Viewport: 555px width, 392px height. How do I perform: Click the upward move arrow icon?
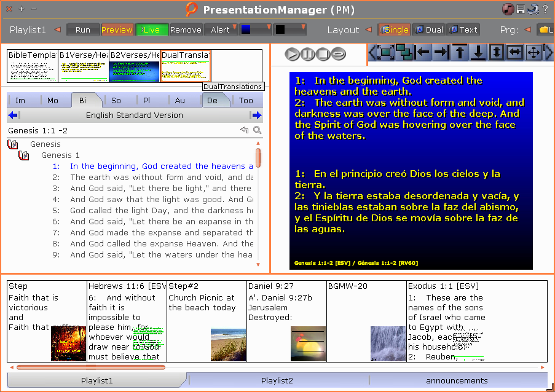(x=459, y=53)
